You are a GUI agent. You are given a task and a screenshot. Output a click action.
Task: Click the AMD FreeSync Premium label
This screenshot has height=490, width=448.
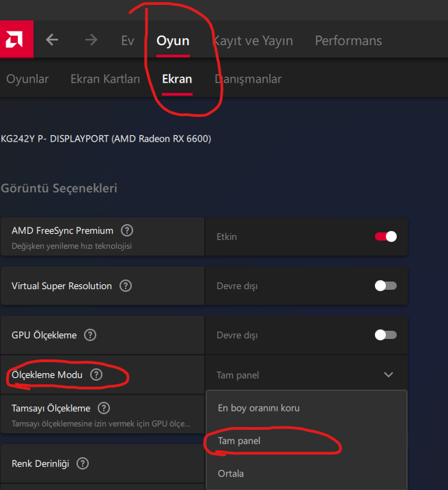[x=62, y=230]
